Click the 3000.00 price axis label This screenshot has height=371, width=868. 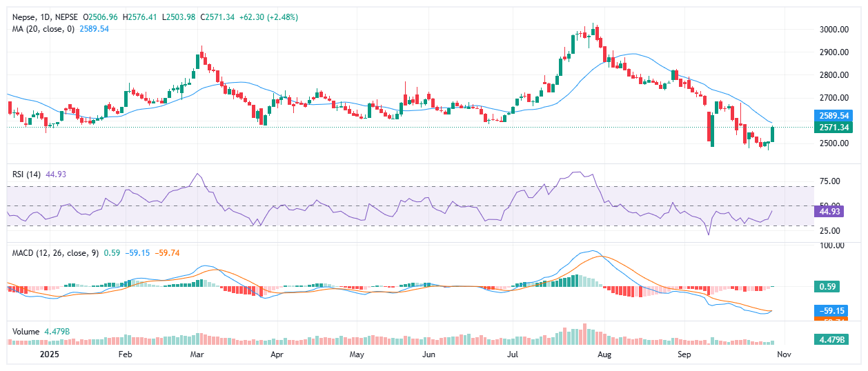tap(834, 30)
